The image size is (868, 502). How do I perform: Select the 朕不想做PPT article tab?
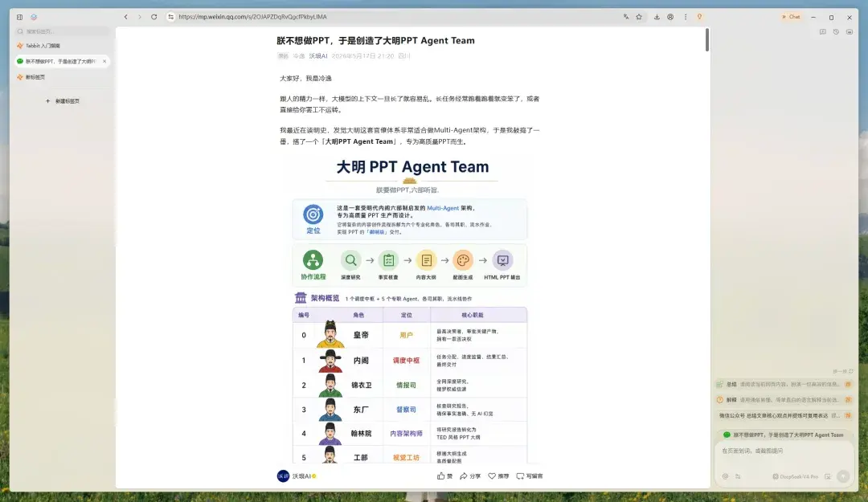tap(62, 61)
